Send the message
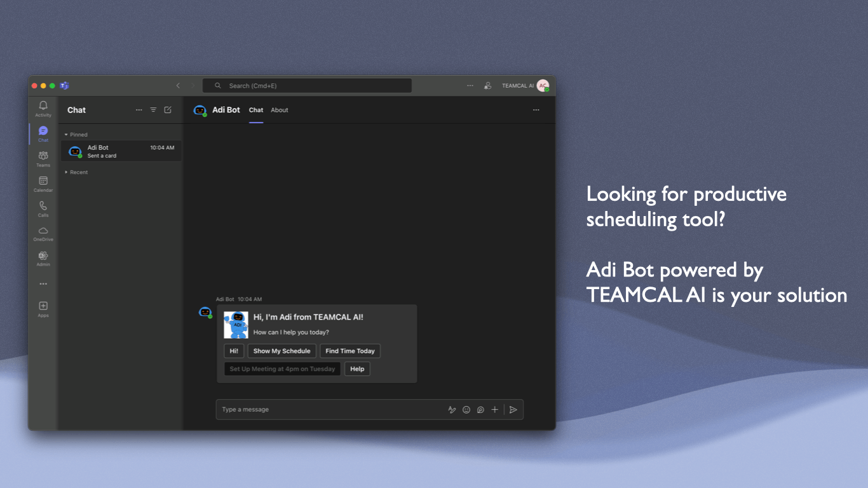868x488 pixels. pos(513,410)
